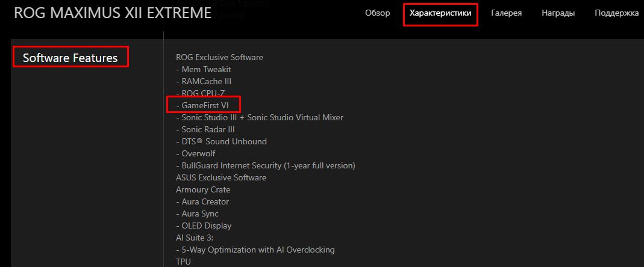Image resolution: width=644 pixels, height=267 pixels.
Task: Click the RAMCache III entry
Action: coord(204,81)
